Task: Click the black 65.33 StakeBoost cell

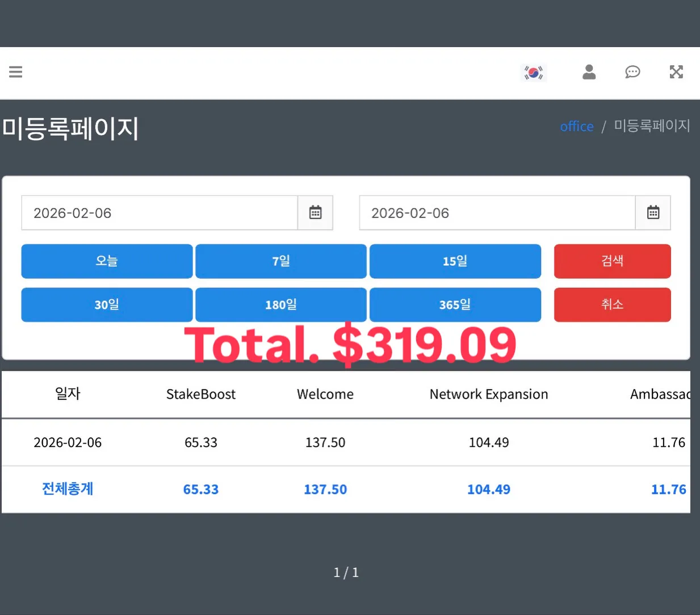Action: pos(201,442)
